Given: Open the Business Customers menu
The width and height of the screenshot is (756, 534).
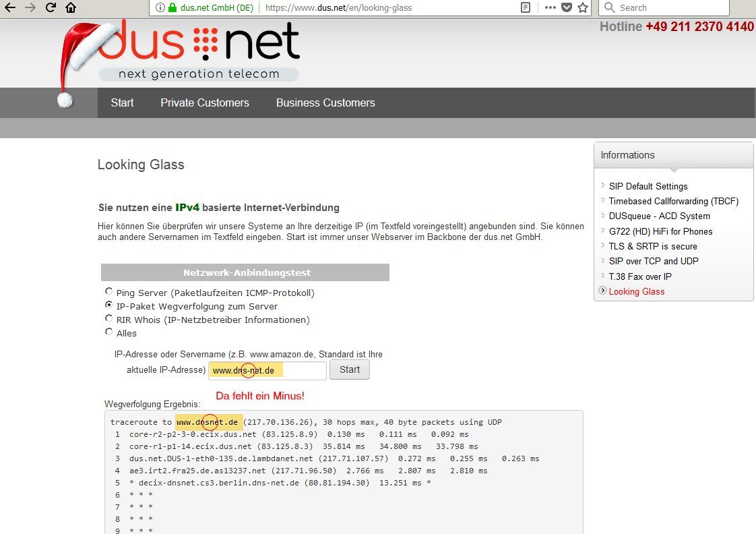Looking at the screenshot, I should point(325,103).
